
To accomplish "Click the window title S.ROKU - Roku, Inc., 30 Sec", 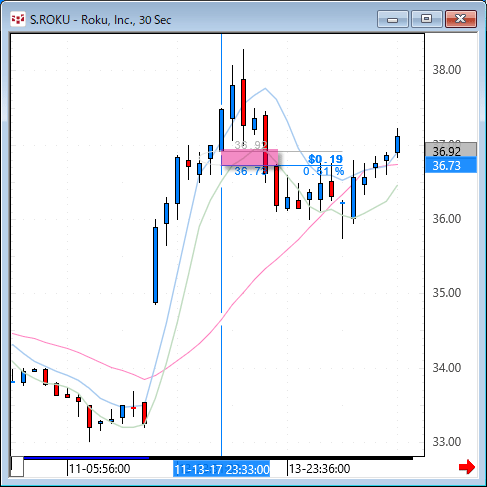I will click(x=101, y=20).
